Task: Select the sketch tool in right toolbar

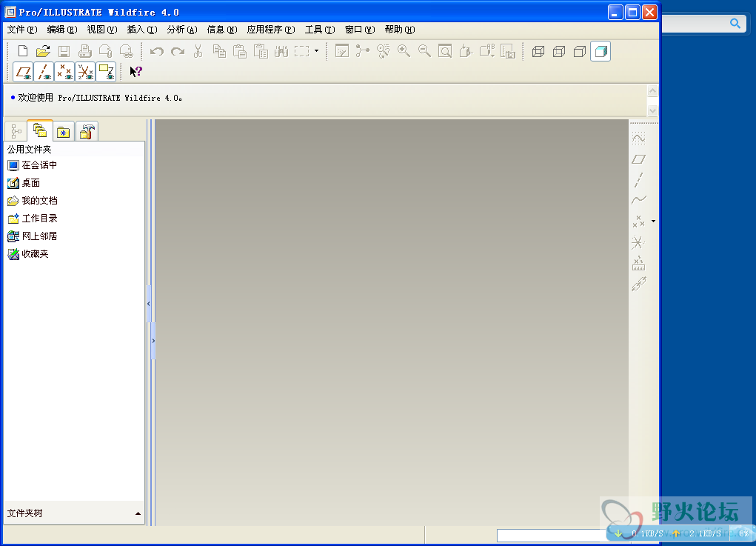Action: [x=638, y=139]
